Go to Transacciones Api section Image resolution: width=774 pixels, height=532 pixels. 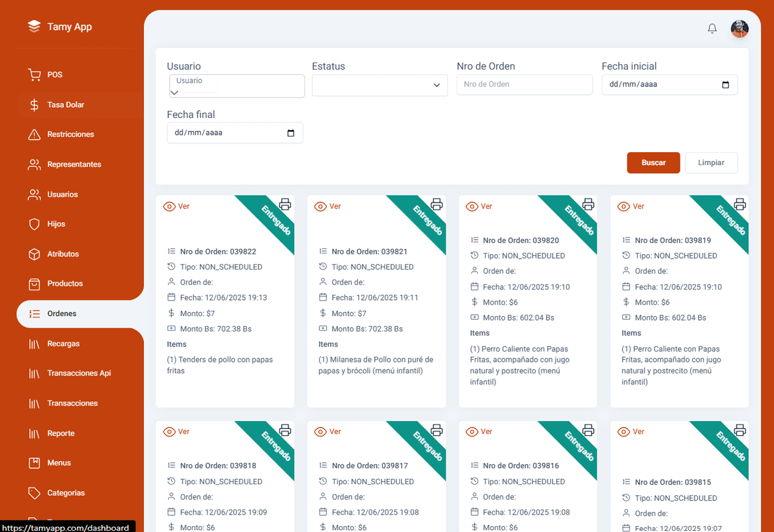tap(79, 373)
